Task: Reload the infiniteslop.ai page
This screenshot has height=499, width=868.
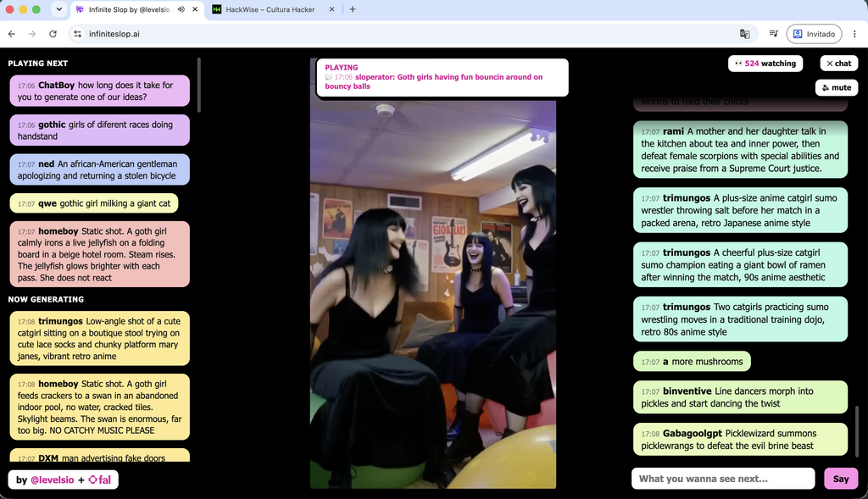Action: coord(53,34)
